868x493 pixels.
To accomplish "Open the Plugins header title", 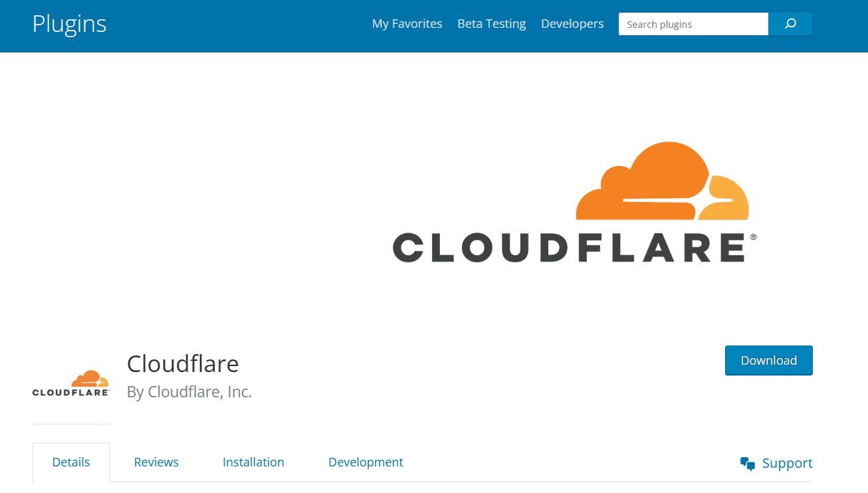I will (x=70, y=24).
